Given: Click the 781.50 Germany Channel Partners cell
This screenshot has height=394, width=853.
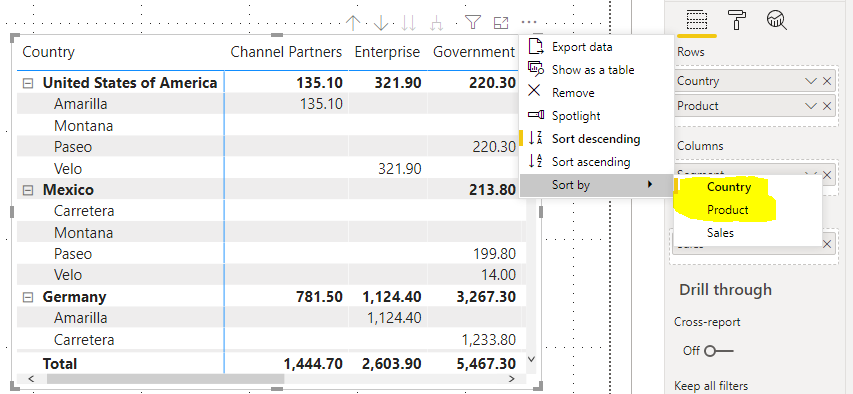Looking at the screenshot, I should click(320, 297).
